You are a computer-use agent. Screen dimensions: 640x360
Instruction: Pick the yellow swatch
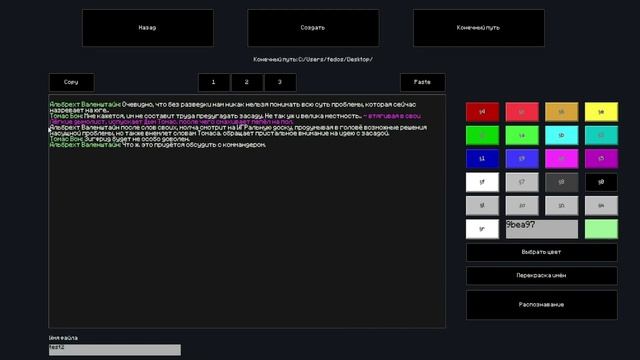(601, 112)
